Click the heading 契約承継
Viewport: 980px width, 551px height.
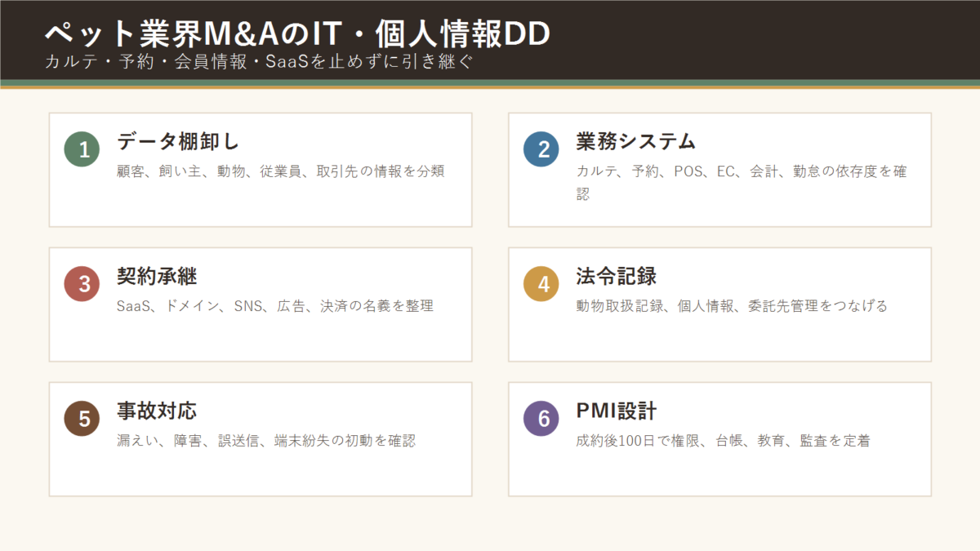tap(157, 276)
